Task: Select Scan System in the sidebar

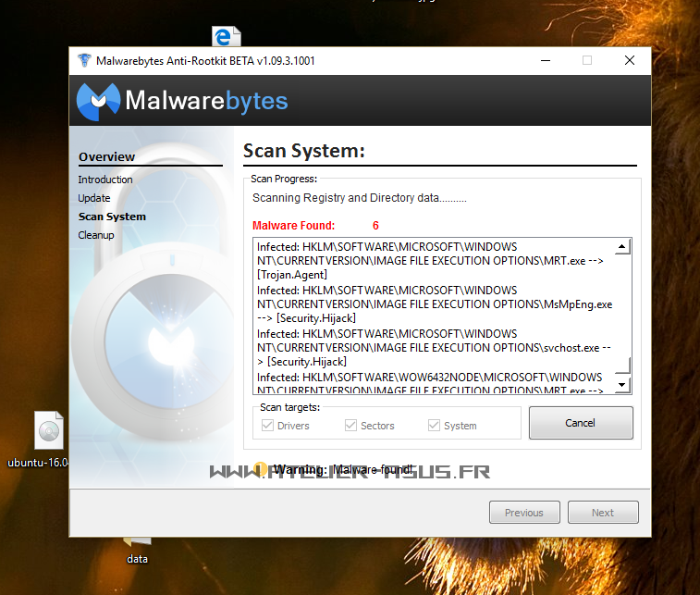Action: tap(112, 217)
